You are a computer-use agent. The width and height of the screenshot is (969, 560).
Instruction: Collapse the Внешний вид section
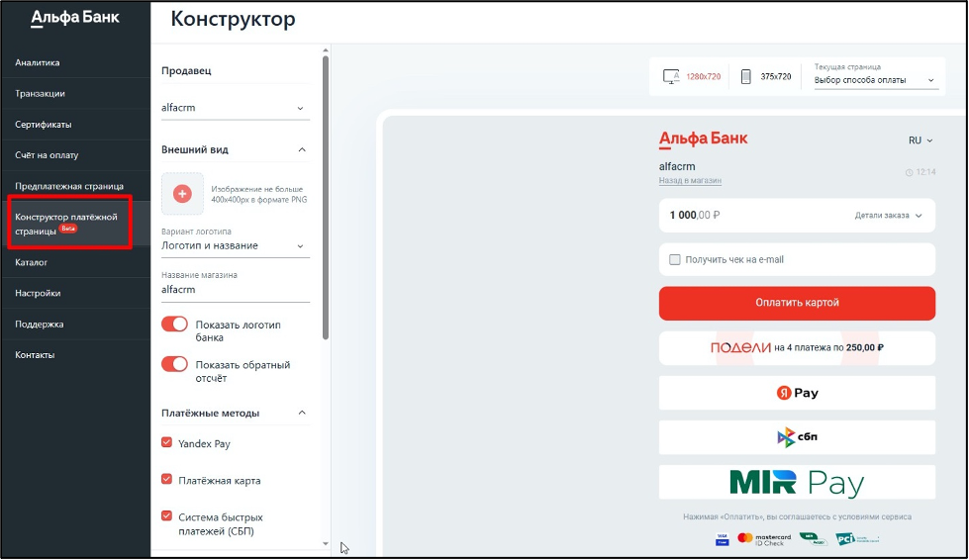[x=302, y=149]
